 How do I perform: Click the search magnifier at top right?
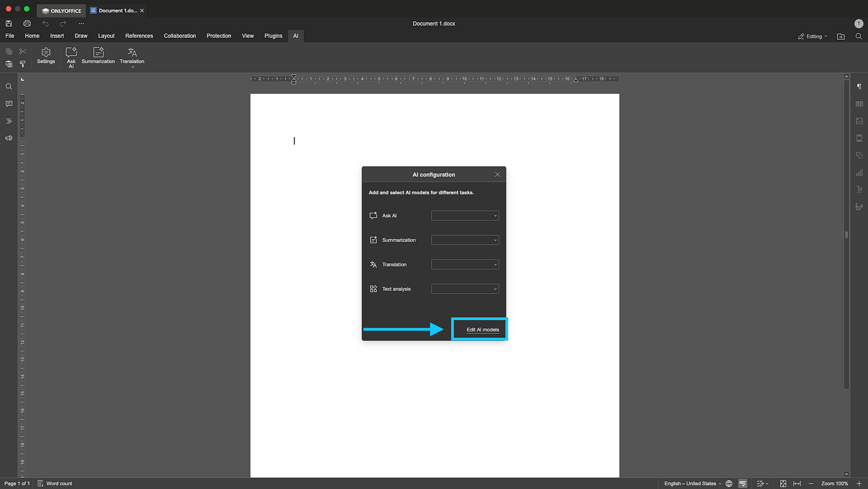(x=859, y=37)
